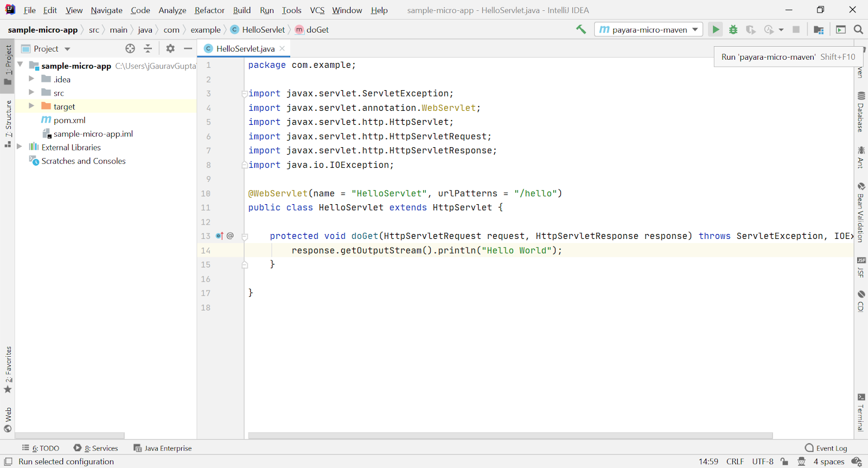The height and width of the screenshot is (468, 868).
Task: Open JSF side panel
Action: [861, 267]
